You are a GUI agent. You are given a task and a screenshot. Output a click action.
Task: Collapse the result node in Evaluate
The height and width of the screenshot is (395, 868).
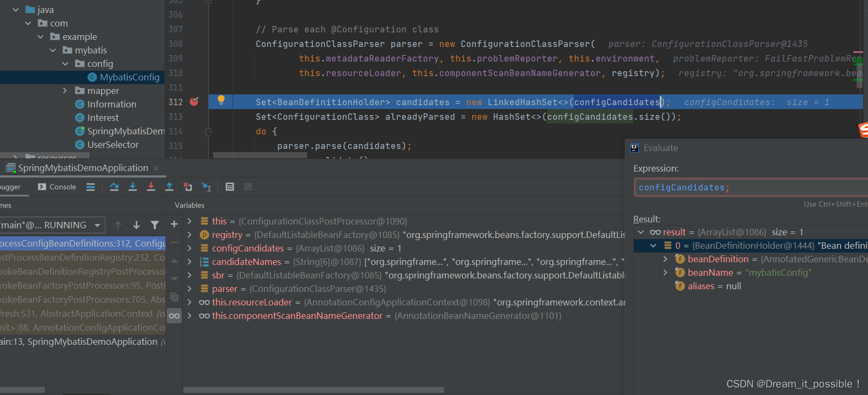pyautogui.click(x=641, y=232)
